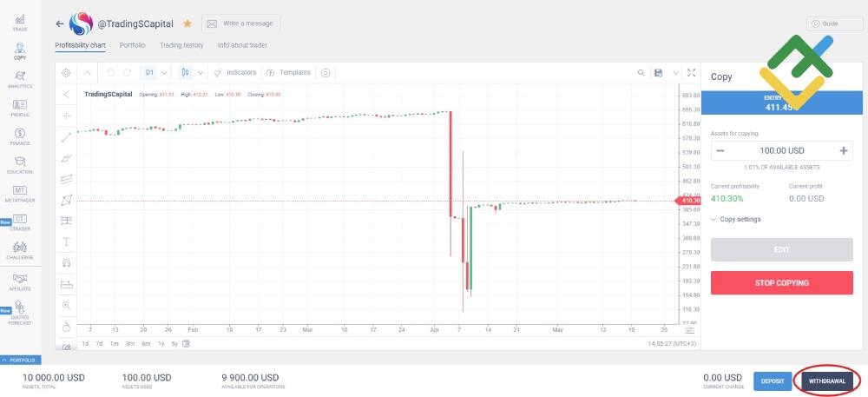Collapse the chart toolbar with up chevron
Viewport: 868px width, 397px height.
click(88, 72)
